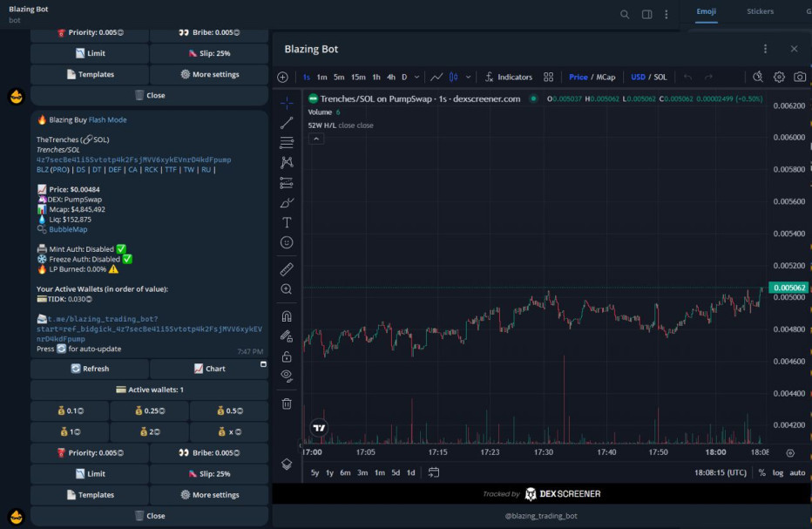Collapse the indicator legend chevron
Image resolution: width=812 pixels, height=529 pixels.
(x=316, y=139)
